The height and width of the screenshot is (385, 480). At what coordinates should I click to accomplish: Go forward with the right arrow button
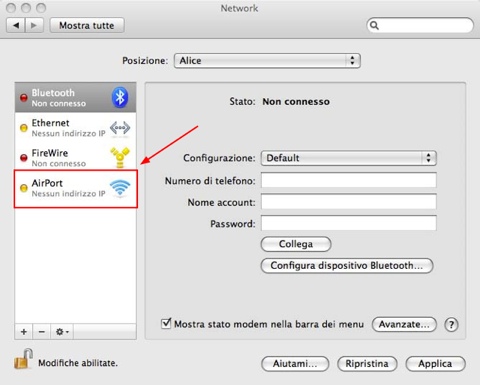[34, 25]
